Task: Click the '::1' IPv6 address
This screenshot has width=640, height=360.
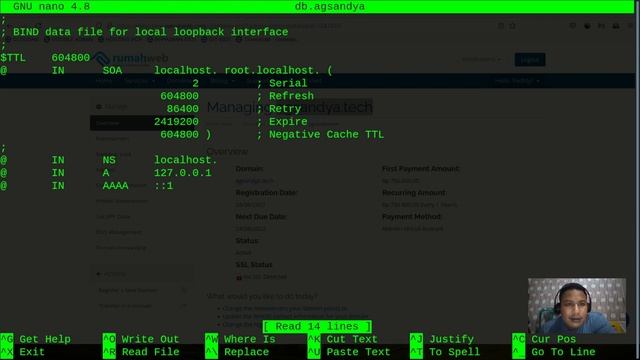Action: click(x=164, y=186)
